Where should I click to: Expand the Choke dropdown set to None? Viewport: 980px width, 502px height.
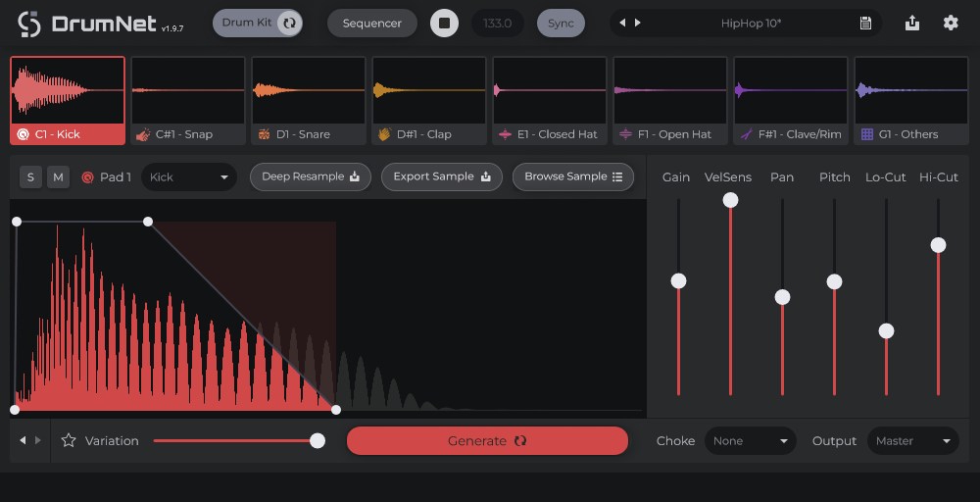click(750, 441)
